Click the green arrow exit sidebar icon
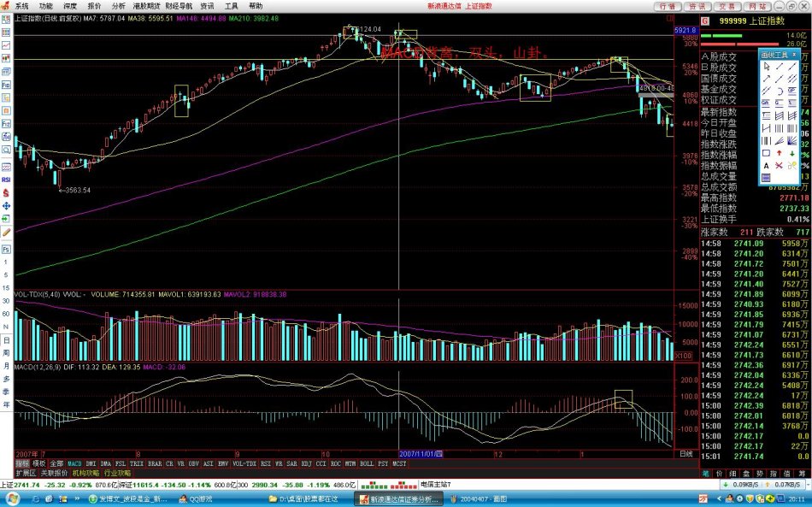Image resolution: width=812 pixels, height=507 pixels. (x=6, y=219)
